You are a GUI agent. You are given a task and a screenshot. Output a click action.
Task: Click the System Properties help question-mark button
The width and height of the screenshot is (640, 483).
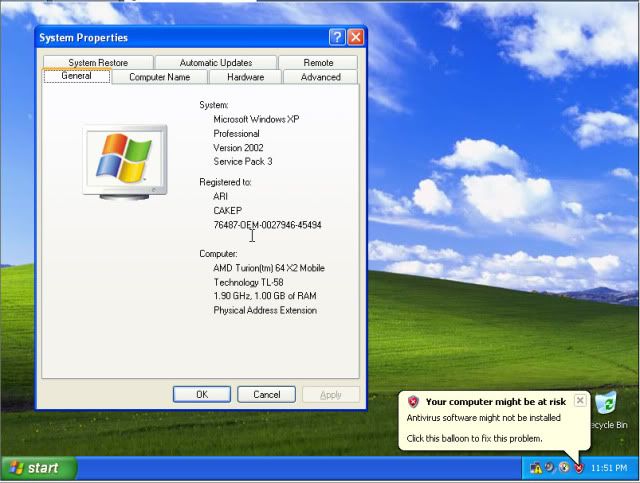[x=337, y=37]
